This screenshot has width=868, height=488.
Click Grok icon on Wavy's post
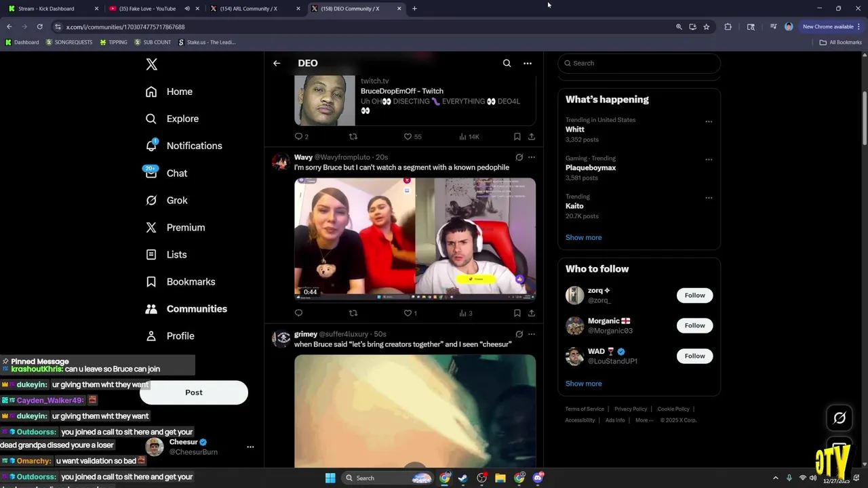(x=519, y=157)
